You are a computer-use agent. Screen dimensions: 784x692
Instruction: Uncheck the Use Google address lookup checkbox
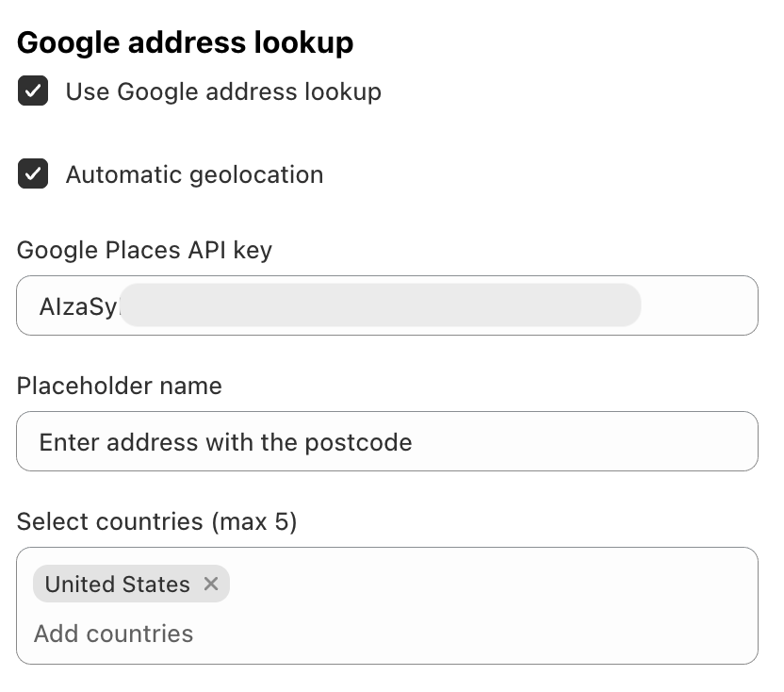pyautogui.click(x=33, y=91)
